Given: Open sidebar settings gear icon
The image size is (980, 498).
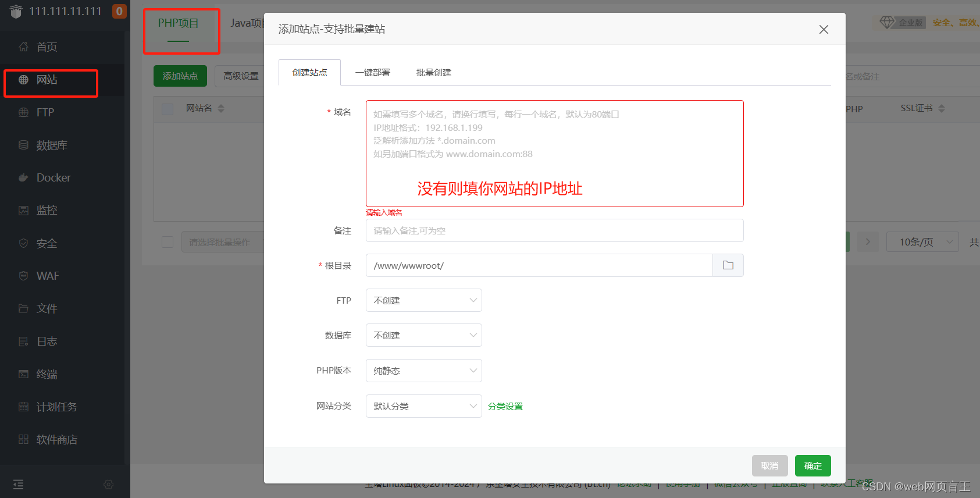Looking at the screenshot, I should tap(108, 484).
